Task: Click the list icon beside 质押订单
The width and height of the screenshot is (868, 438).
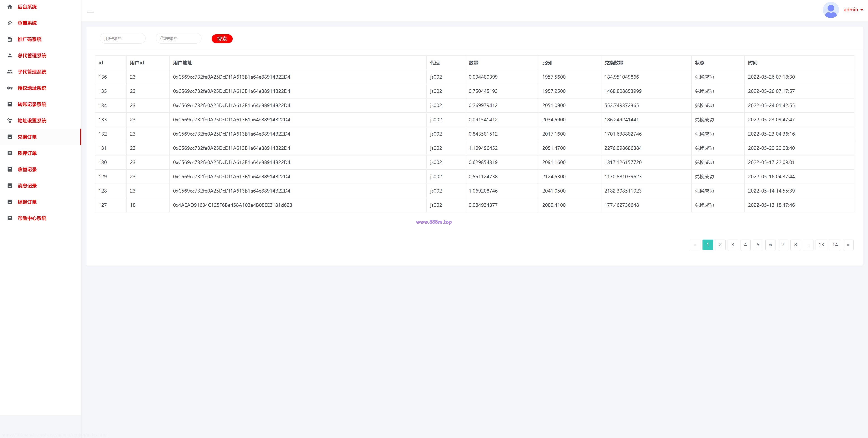Action: pos(10,153)
